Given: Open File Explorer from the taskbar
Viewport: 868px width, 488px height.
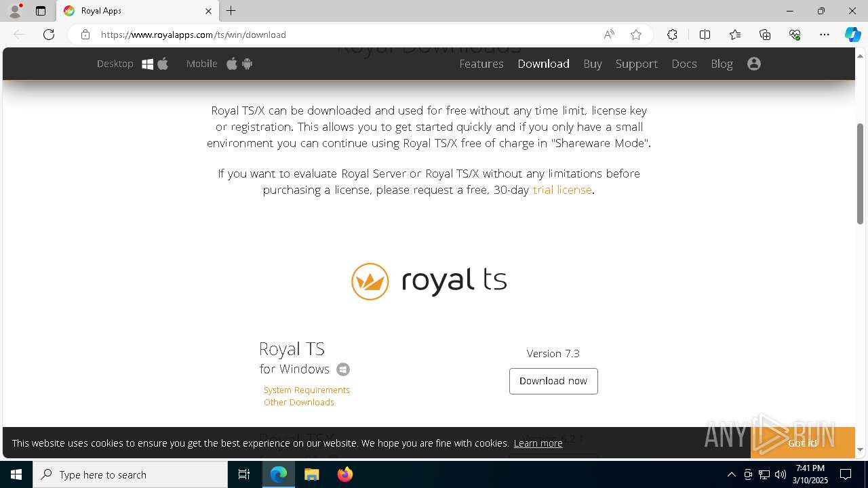Looking at the screenshot, I should pos(311,474).
